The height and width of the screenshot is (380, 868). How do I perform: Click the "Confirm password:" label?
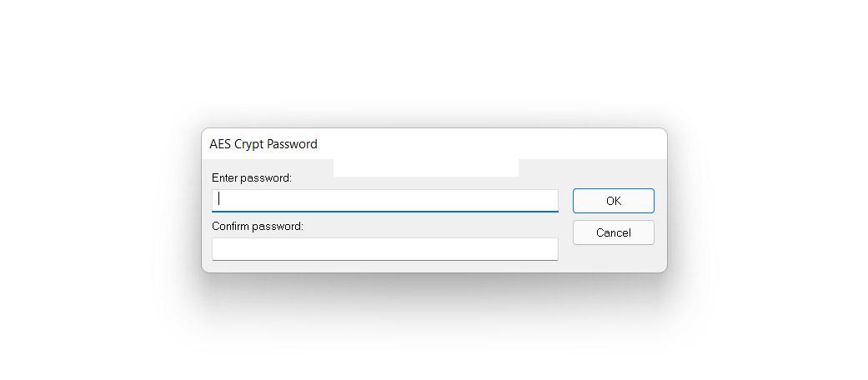pyautogui.click(x=257, y=226)
